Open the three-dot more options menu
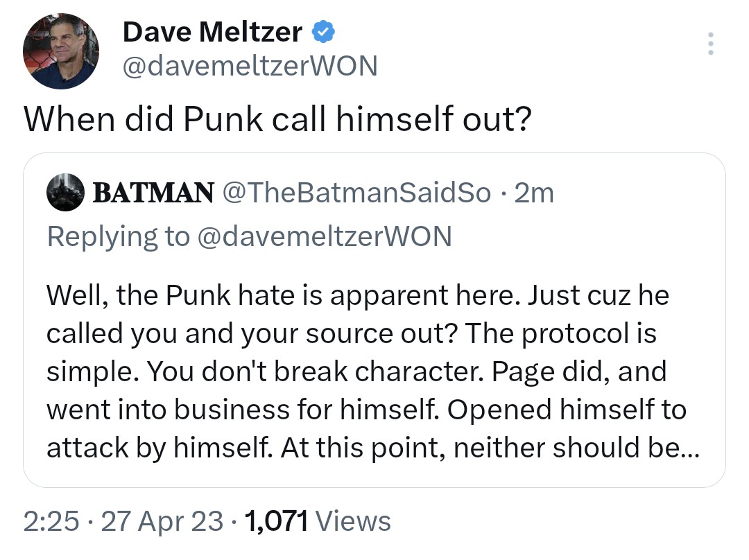 [x=709, y=44]
